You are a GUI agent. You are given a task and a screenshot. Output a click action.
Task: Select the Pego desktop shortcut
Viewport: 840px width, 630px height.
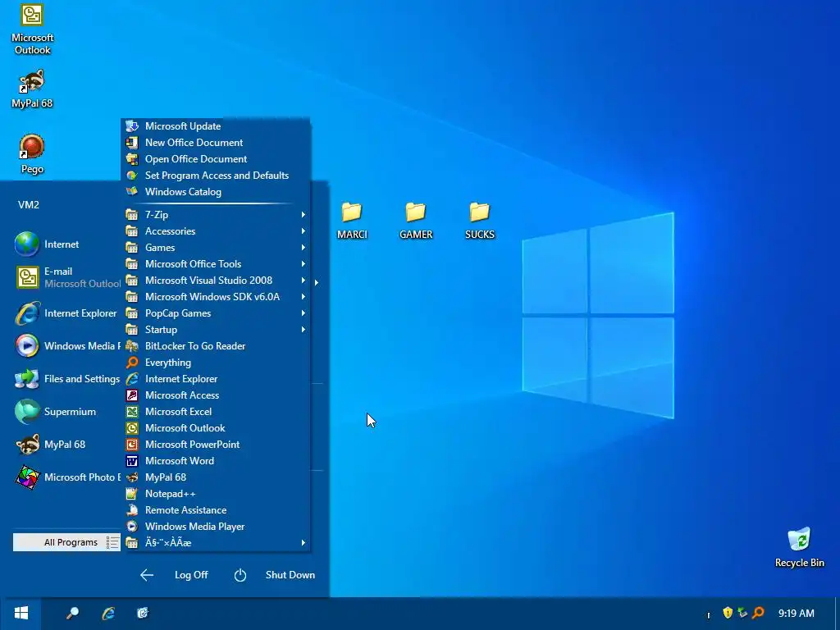click(x=32, y=154)
